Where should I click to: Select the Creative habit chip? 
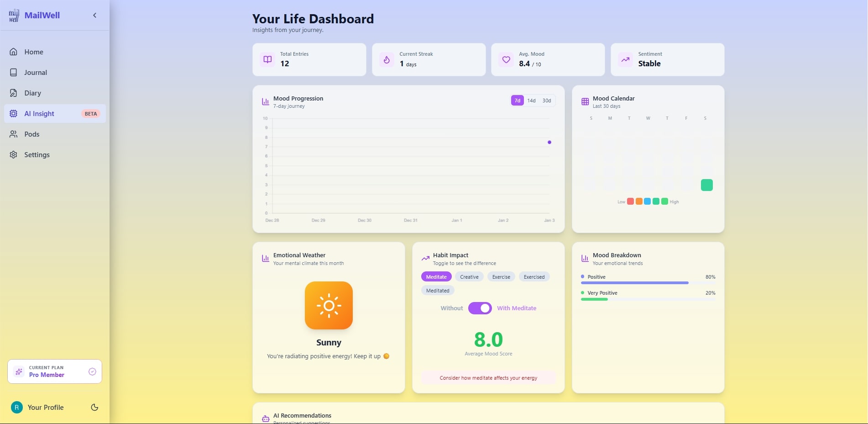coord(469,277)
